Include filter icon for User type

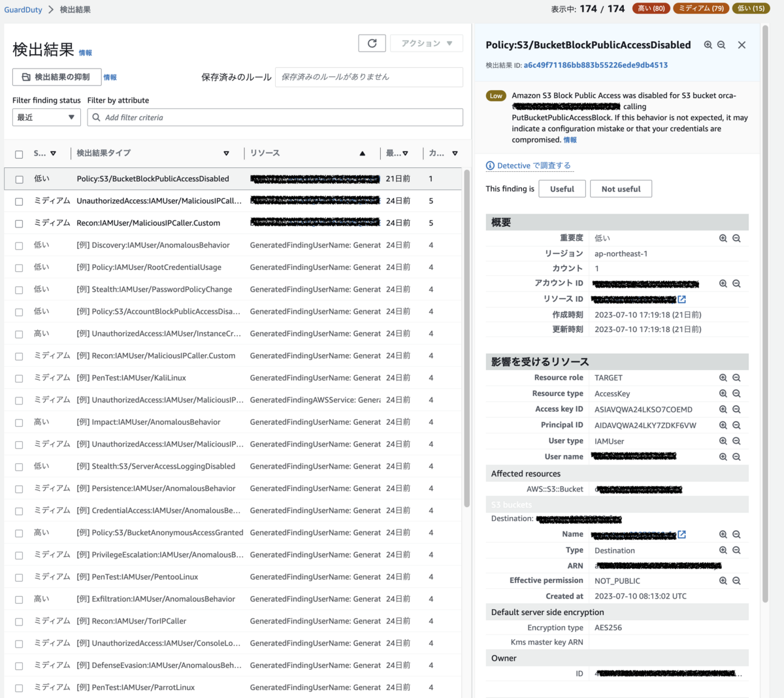click(723, 441)
